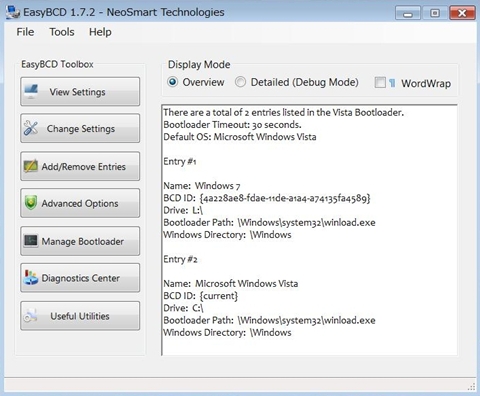Click the EasyBCD title bar app icon
480x396 pixels.
(x=13, y=12)
